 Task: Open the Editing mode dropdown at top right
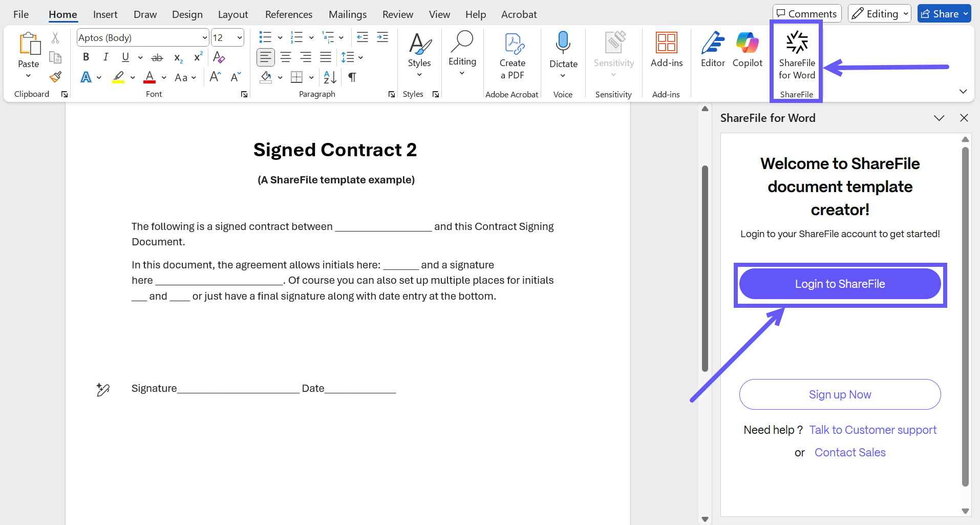pos(879,14)
